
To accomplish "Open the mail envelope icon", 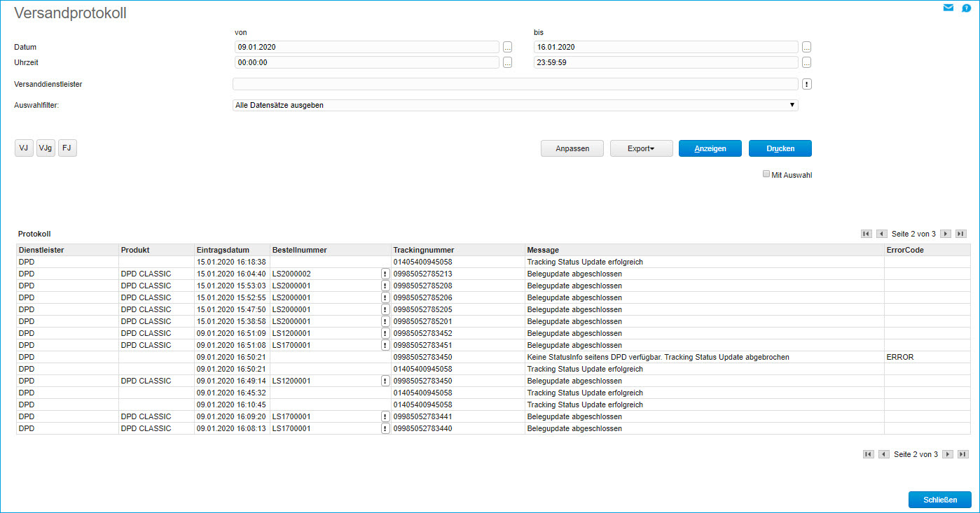I will click(x=948, y=8).
